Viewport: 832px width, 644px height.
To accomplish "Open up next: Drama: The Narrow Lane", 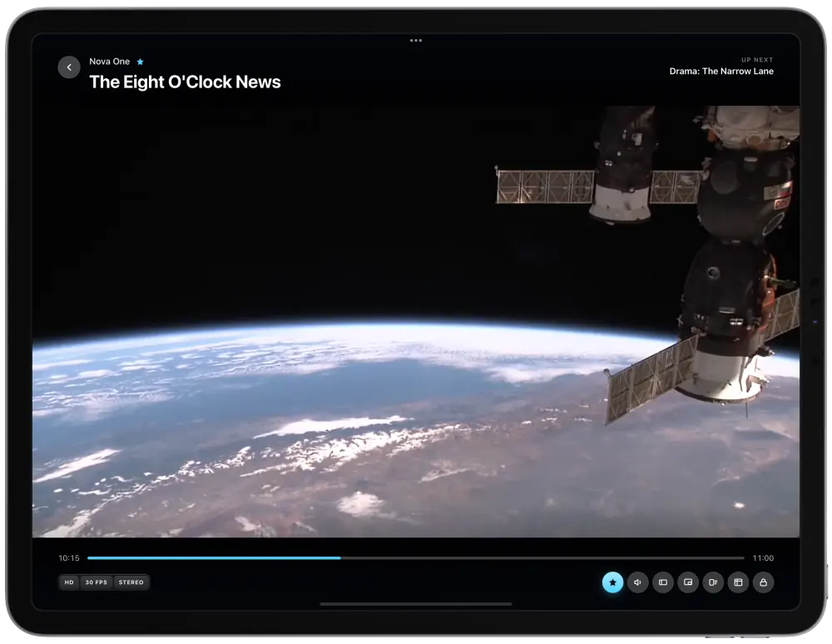I will coord(721,71).
